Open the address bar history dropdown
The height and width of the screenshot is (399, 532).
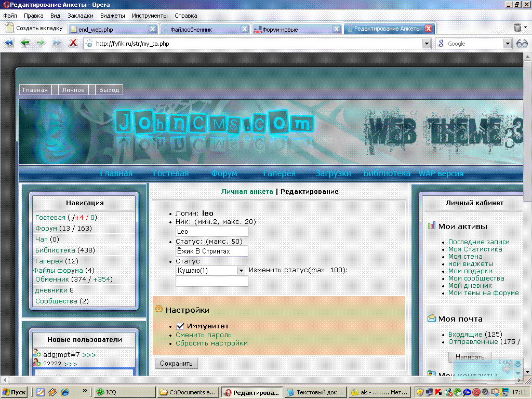426,44
